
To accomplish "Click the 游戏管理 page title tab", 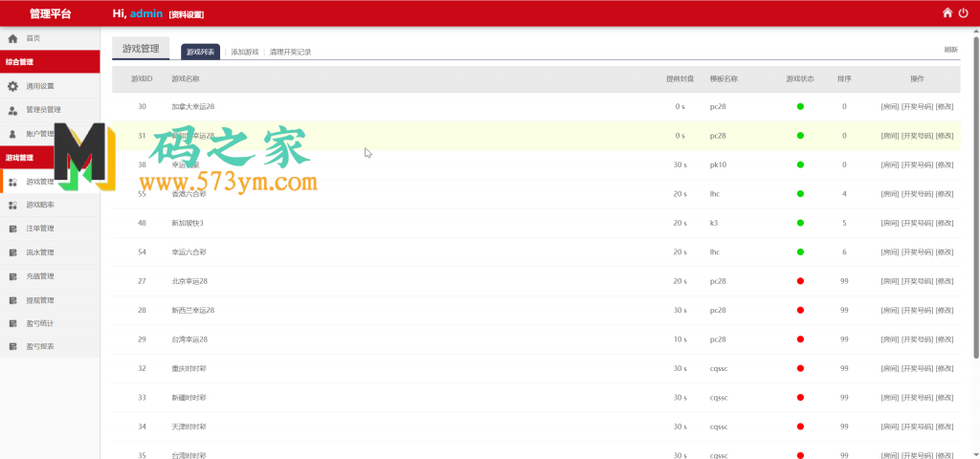I will pos(141,48).
